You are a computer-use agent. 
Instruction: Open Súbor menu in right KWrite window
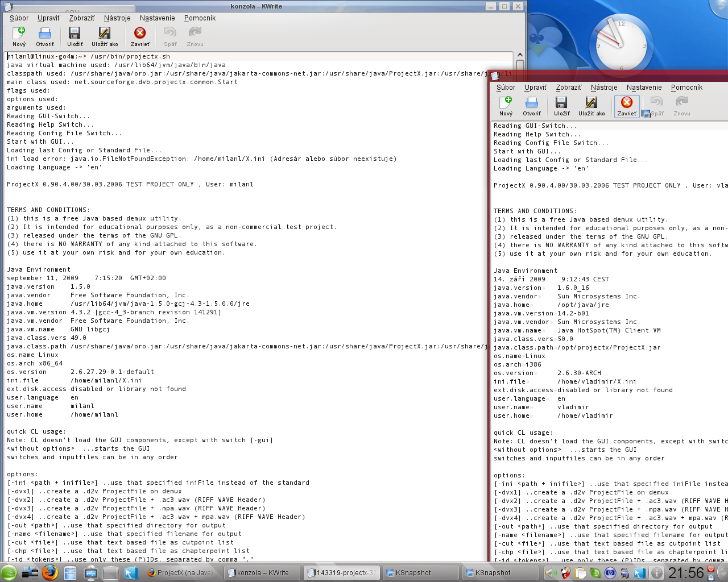point(506,88)
